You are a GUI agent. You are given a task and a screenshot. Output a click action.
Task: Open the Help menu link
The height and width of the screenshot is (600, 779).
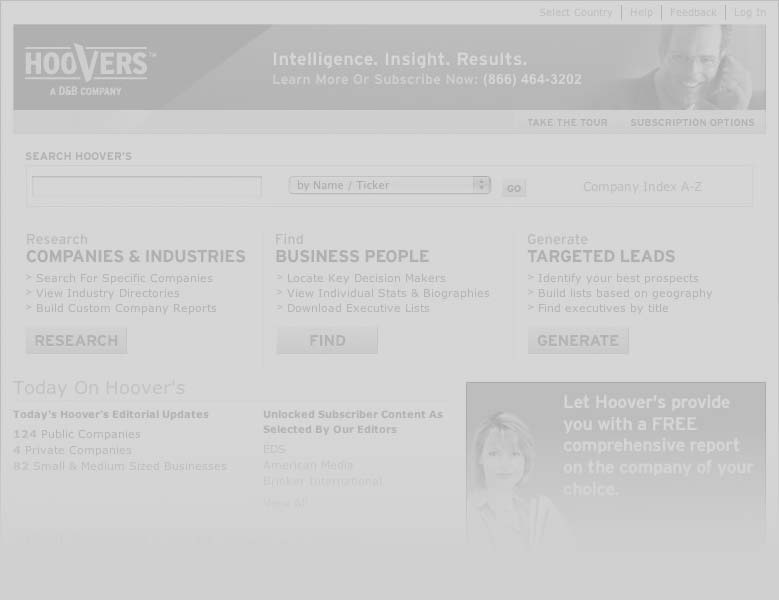tap(641, 13)
